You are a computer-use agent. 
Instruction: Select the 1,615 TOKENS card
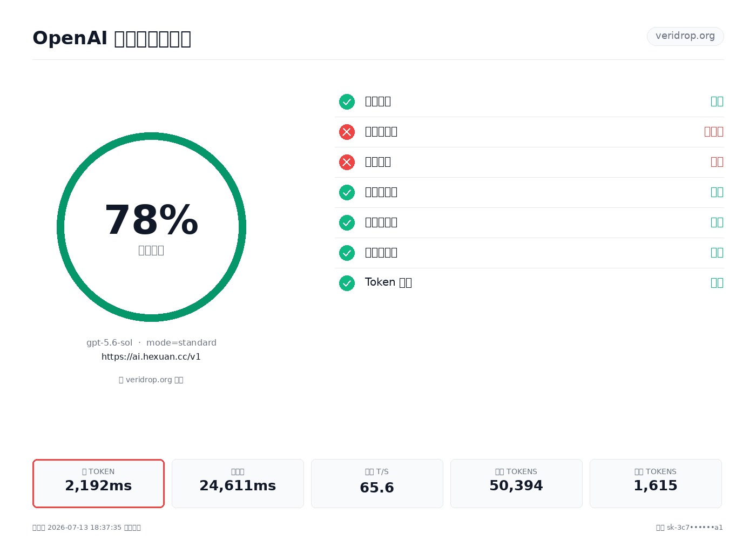[x=656, y=483]
